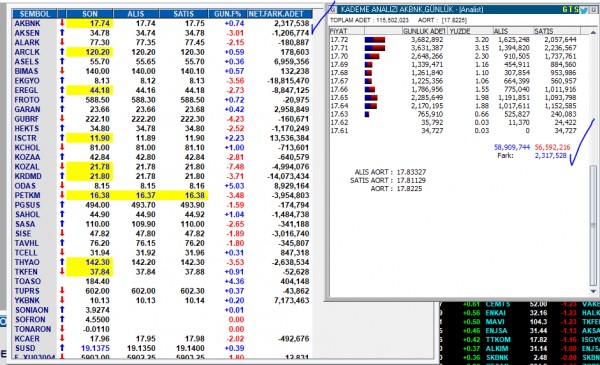Click the S letter button in Kademe Analizi title bar
600x365 pixels.
[576, 10]
